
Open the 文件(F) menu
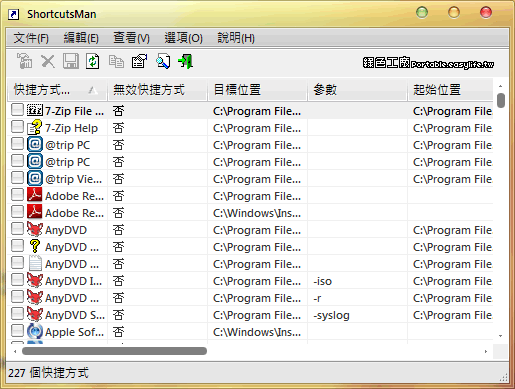(31, 38)
